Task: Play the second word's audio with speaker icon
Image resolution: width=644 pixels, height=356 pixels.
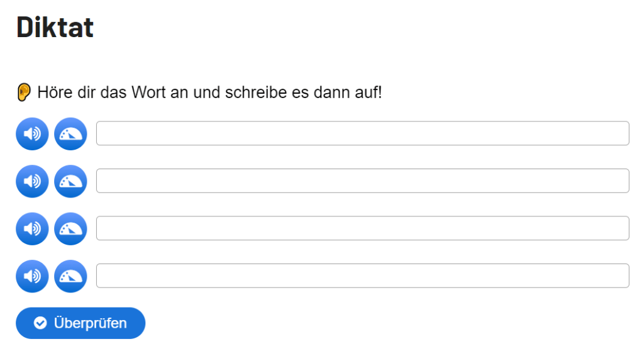Action: (32, 181)
